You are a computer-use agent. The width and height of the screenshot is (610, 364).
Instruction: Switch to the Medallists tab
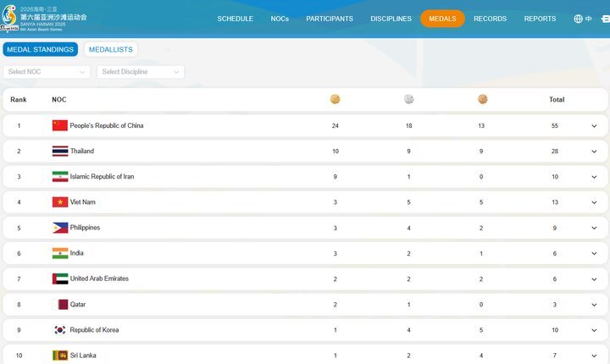(x=111, y=50)
